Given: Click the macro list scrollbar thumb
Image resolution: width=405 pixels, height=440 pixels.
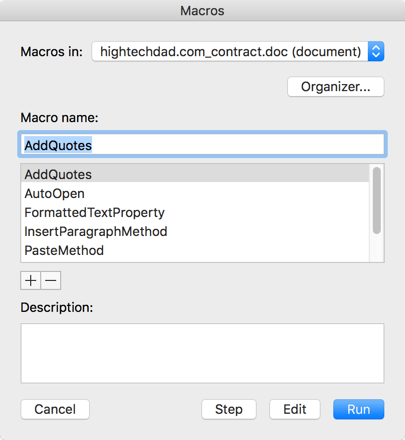Looking at the screenshot, I should 377,200.
